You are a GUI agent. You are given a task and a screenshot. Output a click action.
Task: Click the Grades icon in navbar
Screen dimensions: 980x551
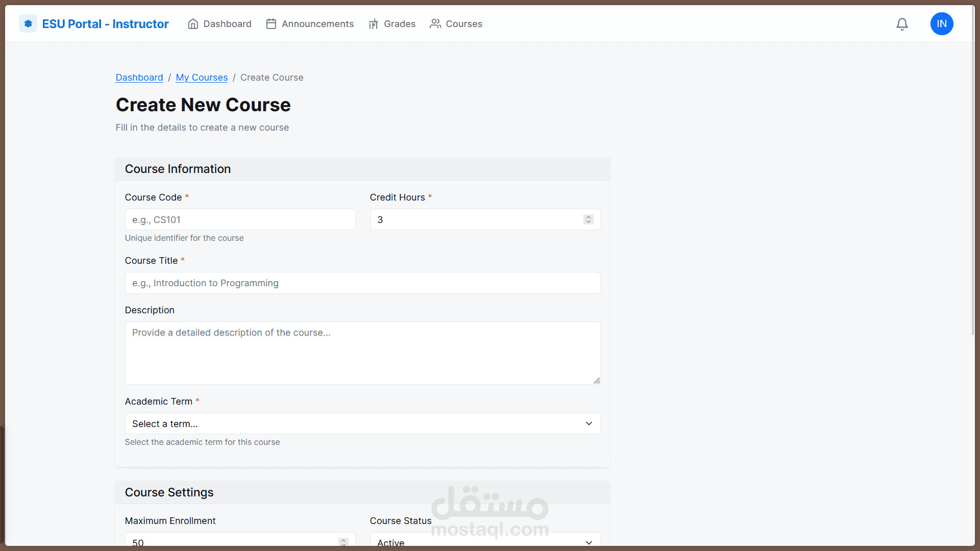click(373, 24)
